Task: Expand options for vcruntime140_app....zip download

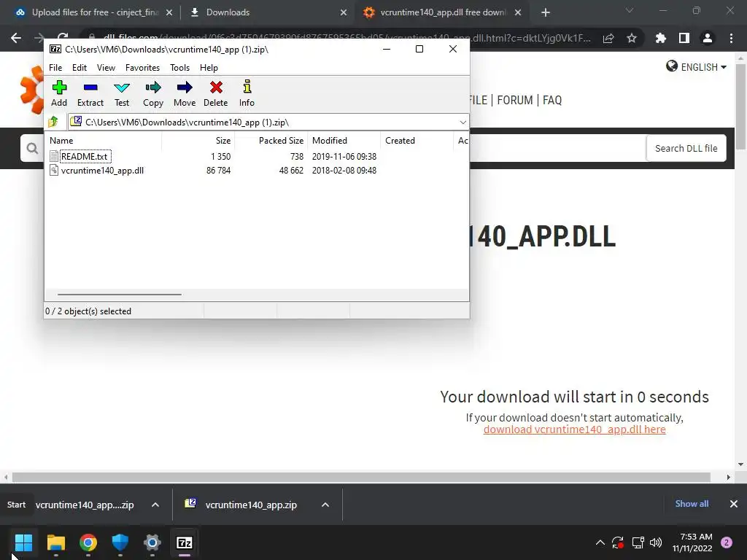Action: pyautogui.click(x=155, y=505)
